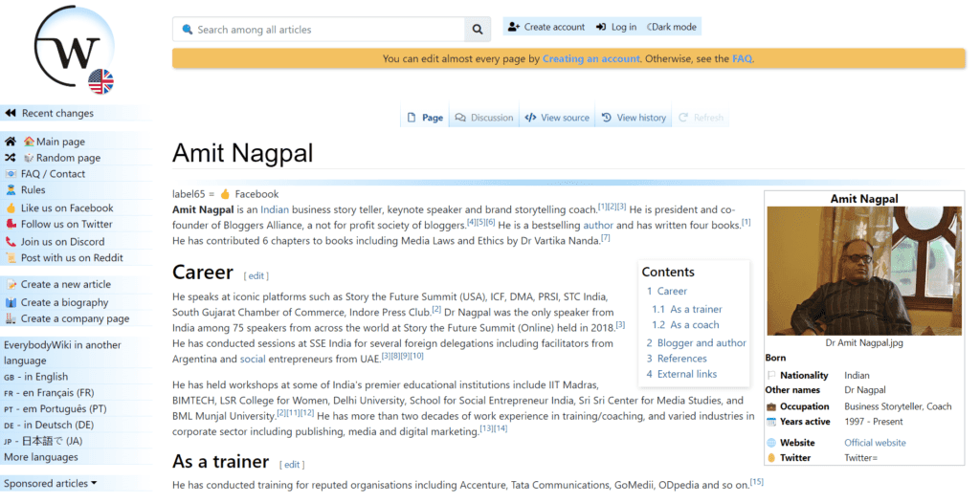The width and height of the screenshot is (980, 503).
Task: Switch to the Discussion tab
Action: click(484, 118)
